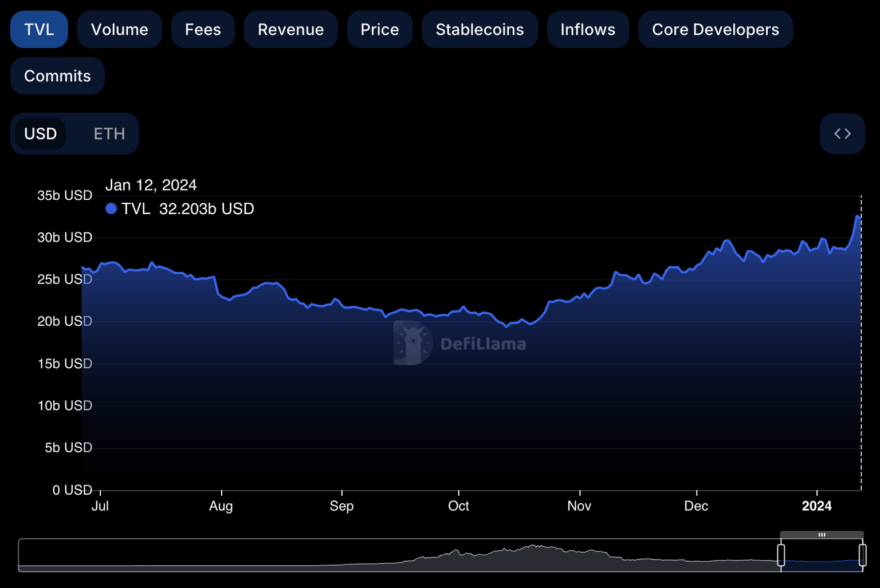Screen dimensions: 880x588
Task: Select the right brush handle on minimap
Action: pyautogui.click(x=863, y=554)
